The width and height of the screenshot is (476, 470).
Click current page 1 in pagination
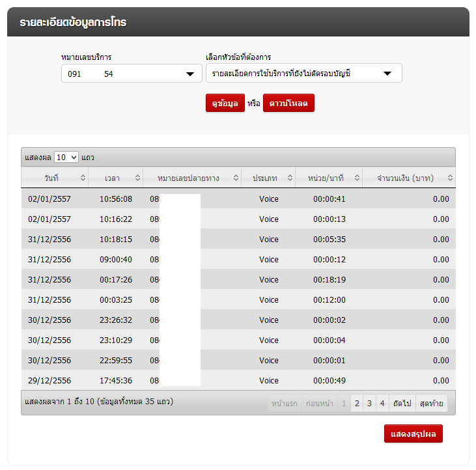tap(344, 403)
